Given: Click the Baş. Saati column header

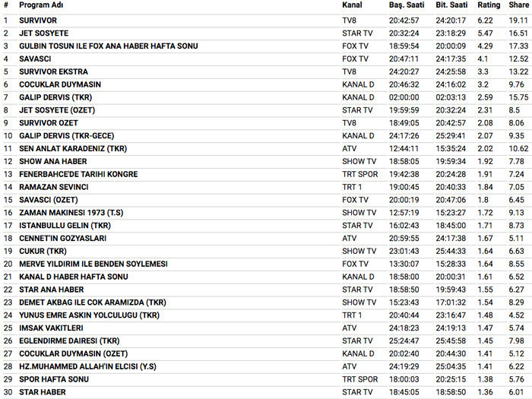Looking at the screenshot, I should [406, 5].
